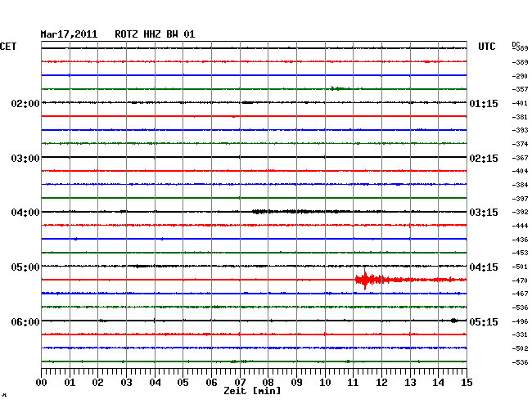This screenshot has height=404, width=532.
Task: Click the 15 minute axis label
Action: 467,383
